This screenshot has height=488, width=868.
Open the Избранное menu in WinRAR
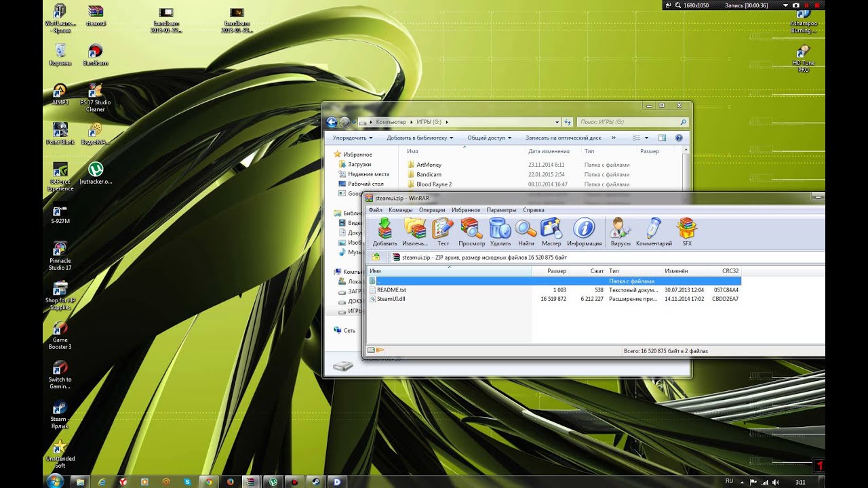466,210
